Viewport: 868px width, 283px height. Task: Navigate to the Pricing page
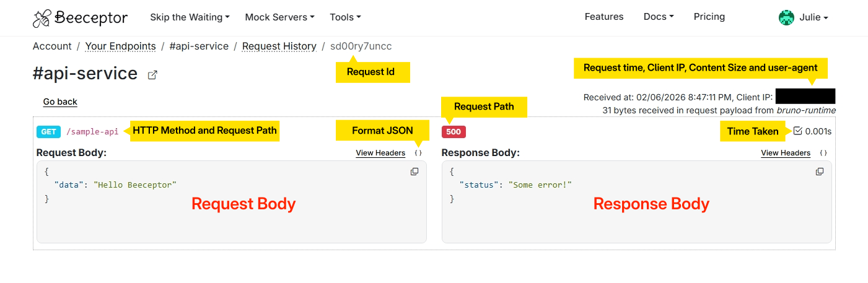point(709,17)
